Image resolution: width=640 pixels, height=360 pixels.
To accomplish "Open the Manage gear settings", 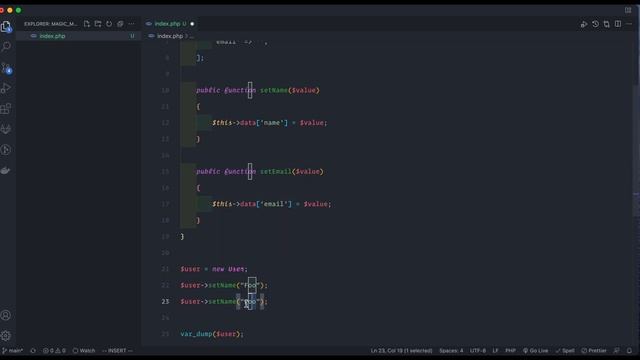I will coord(6,336).
